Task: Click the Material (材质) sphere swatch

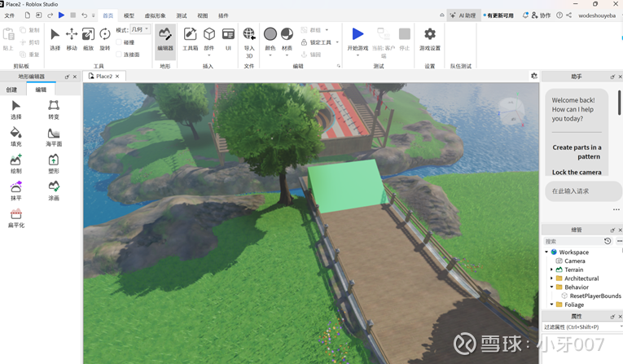Action: 287,34
